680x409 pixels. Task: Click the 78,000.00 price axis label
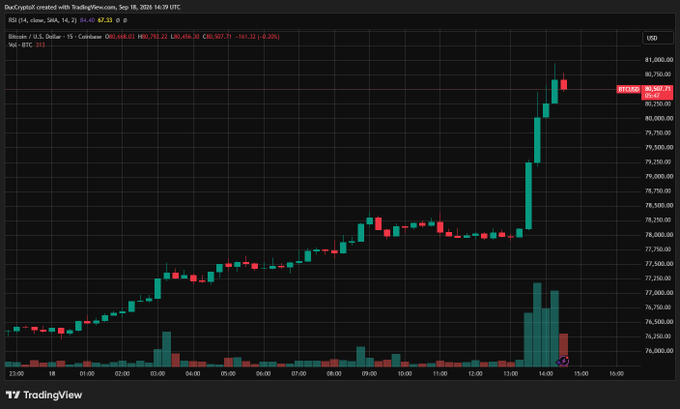(659, 235)
